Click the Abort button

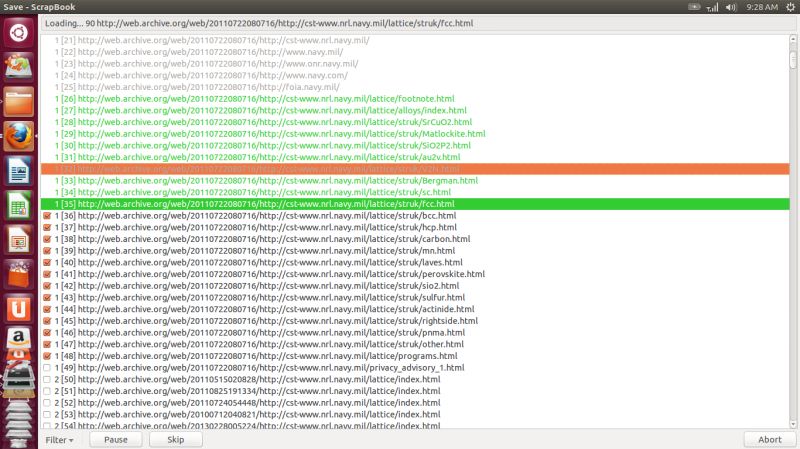point(769,440)
